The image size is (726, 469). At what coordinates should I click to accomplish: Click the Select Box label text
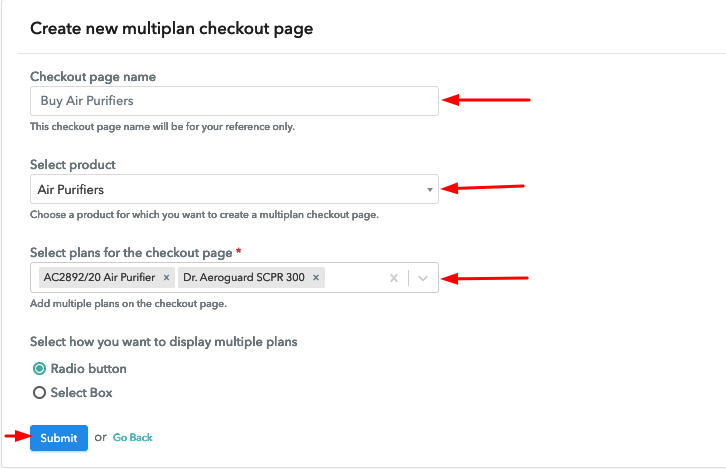tap(81, 393)
